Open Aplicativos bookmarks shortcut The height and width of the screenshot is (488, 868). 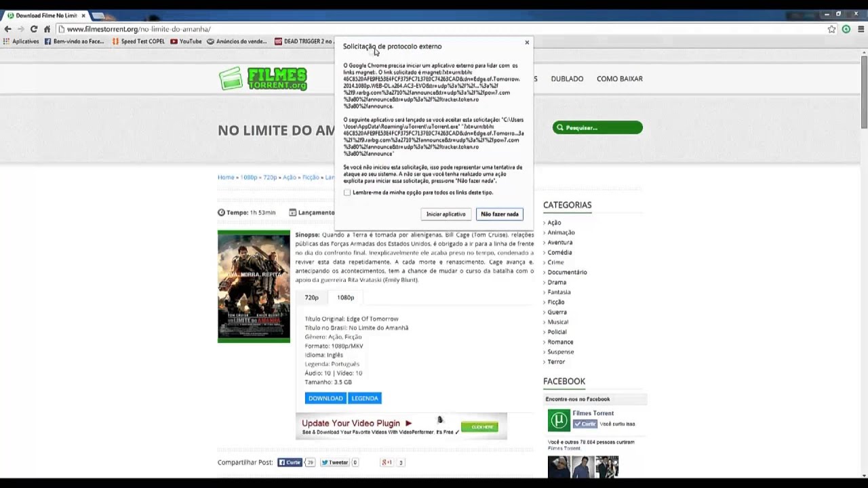click(x=22, y=41)
